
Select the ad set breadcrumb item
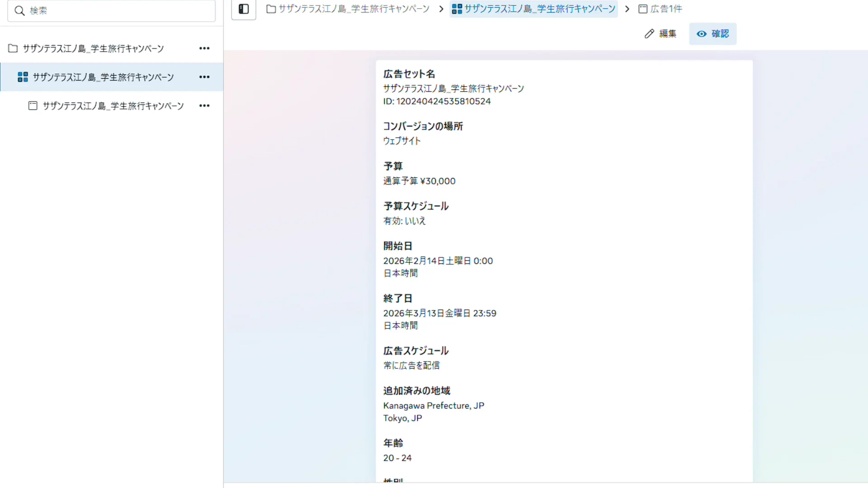coord(533,9)
